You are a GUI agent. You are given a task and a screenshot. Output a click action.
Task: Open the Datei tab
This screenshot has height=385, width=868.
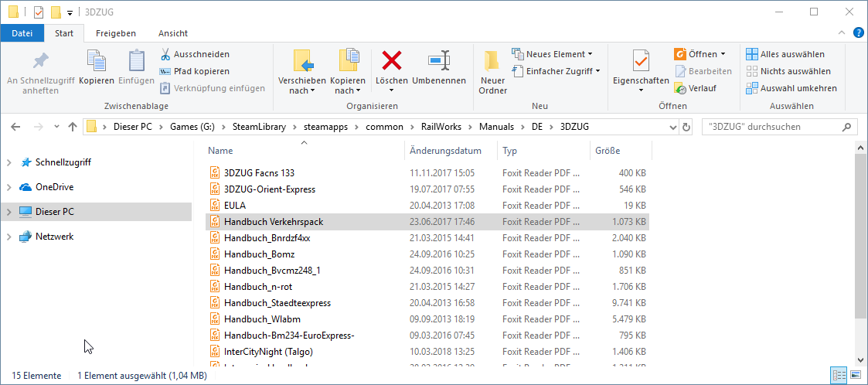22,33
